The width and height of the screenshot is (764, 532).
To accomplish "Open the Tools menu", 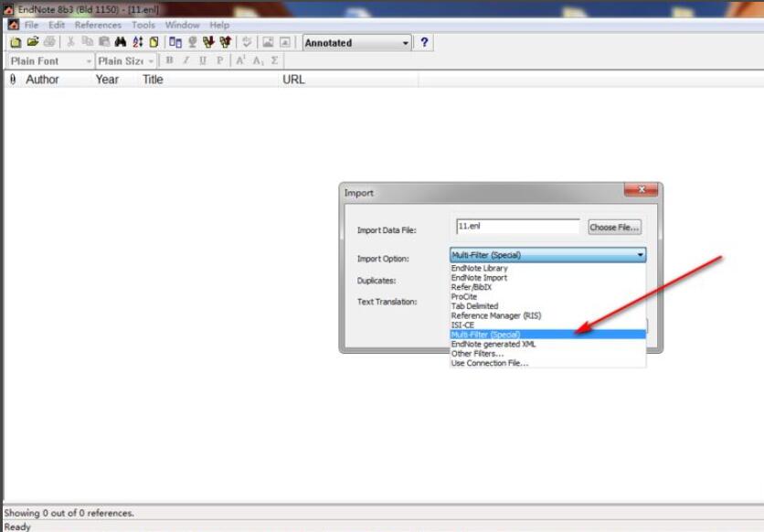I will point(143,25).
